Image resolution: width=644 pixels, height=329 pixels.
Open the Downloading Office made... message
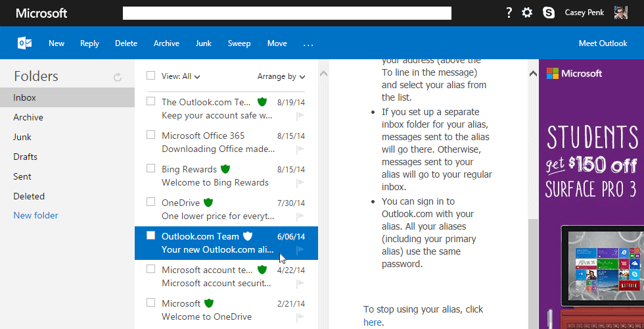point(218,149)
